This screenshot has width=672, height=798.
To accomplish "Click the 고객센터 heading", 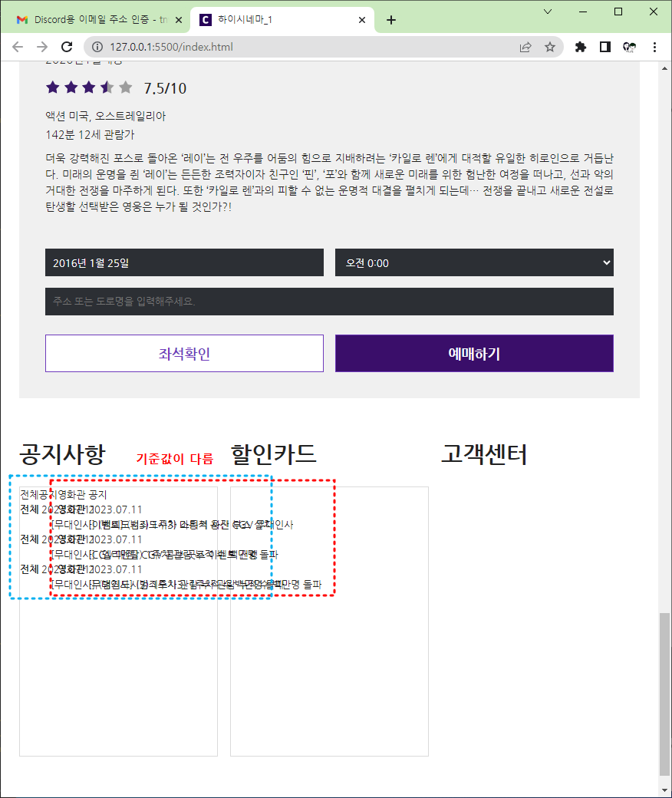I will pyautogui.click(x=484, y=454).
